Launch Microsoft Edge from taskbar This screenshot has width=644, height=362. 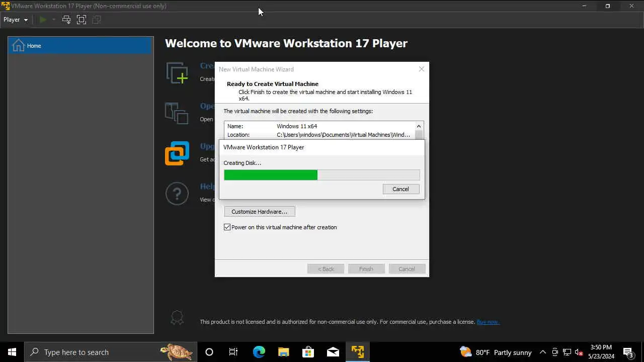pos(259,352)
